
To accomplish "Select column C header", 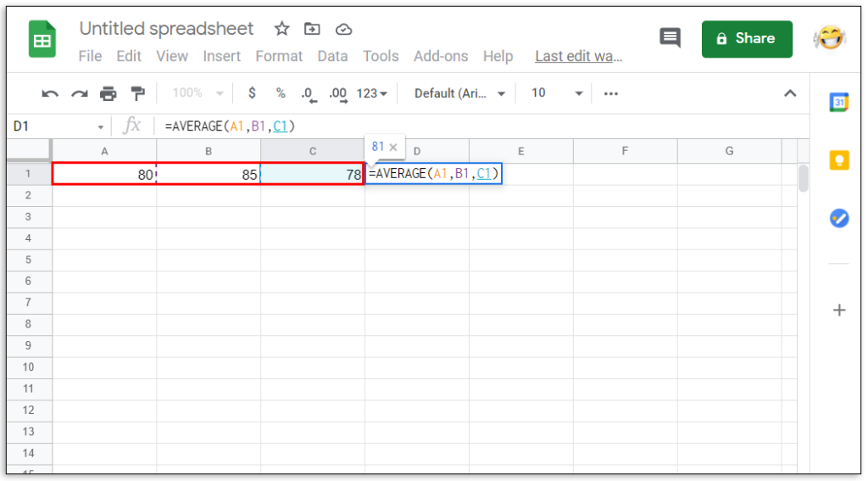I will point(313,151).
